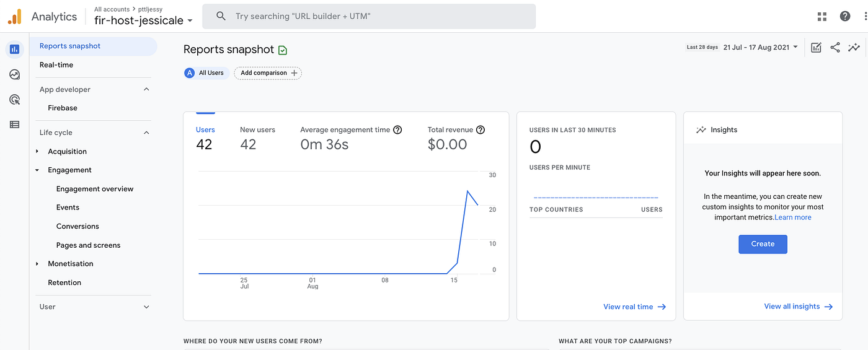Image resolution: width=868 pixels, height=350 pixels.
Task: Select the New users metric tab
Action: click(x=257, y=138)
